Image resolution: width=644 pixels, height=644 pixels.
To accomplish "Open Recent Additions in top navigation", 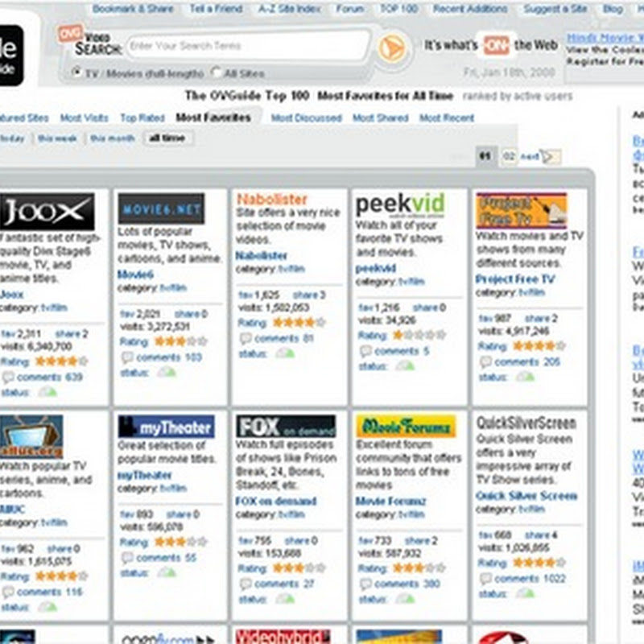I will 470,9.
